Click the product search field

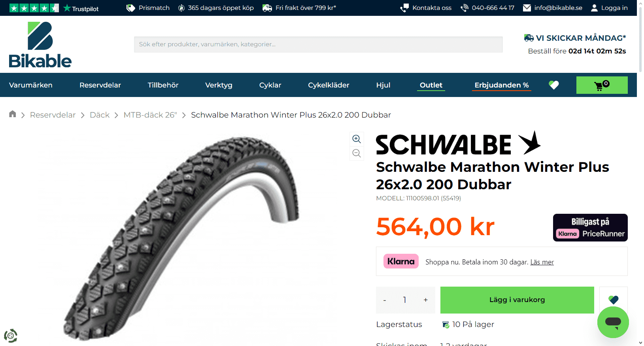(x=318, y=44)
